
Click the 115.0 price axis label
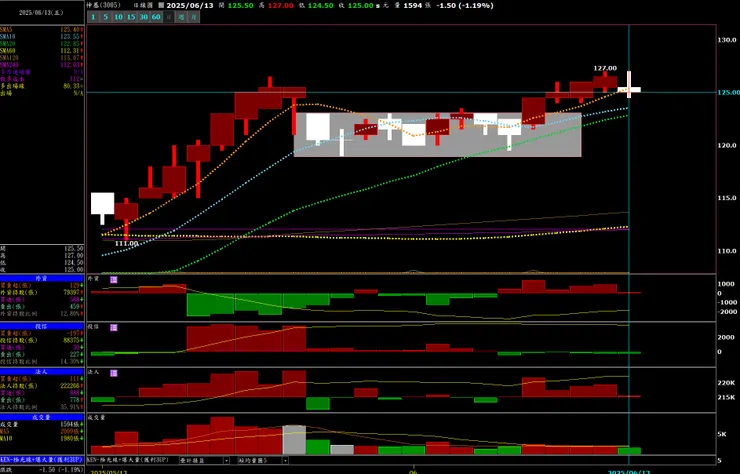727,198
